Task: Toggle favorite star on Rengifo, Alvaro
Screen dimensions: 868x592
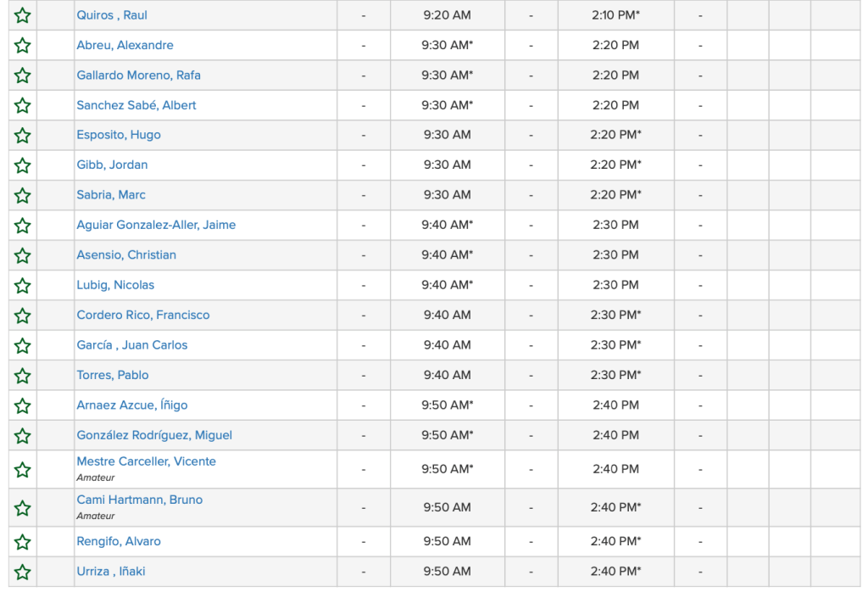Action: tap(23, 541)
